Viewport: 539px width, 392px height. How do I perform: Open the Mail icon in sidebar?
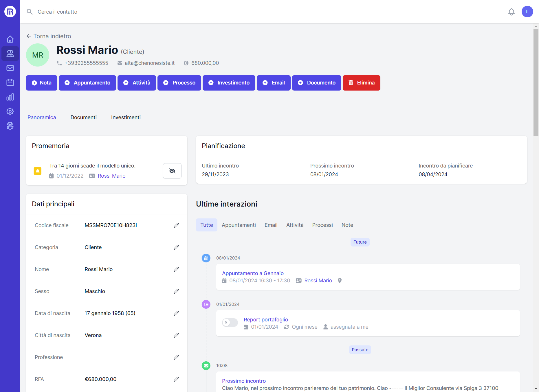click(10, 68)
